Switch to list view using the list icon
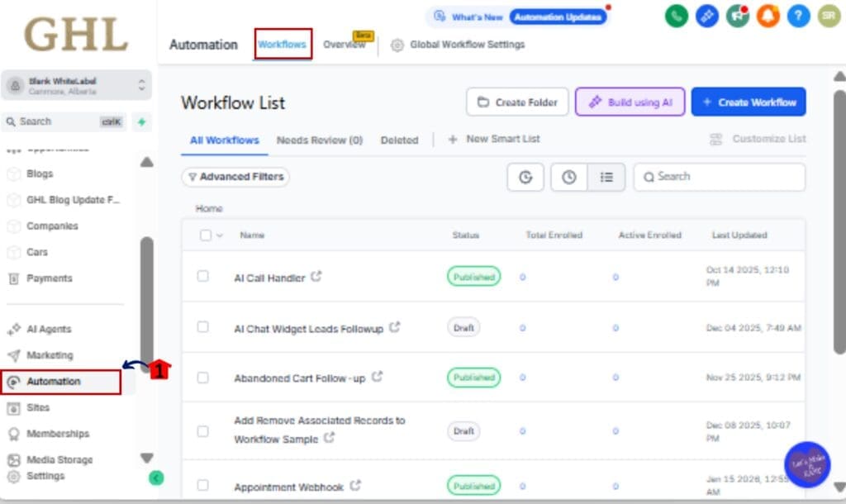 607,177
